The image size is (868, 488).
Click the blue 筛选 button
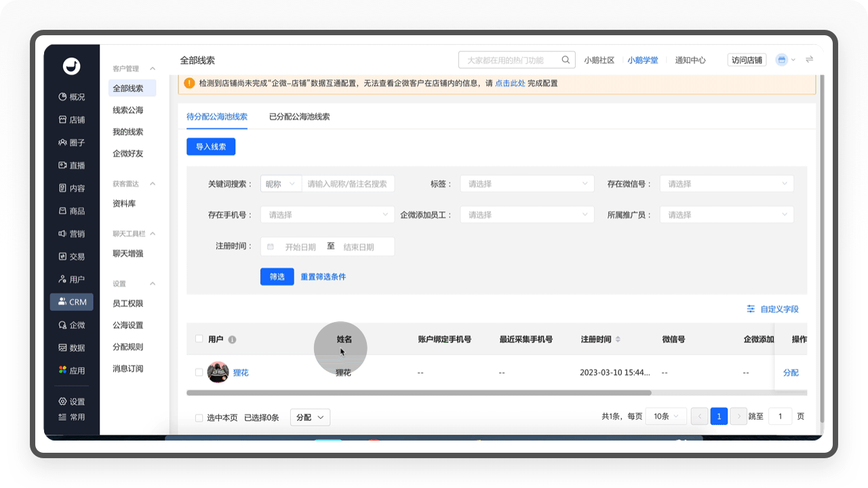[x=277, y=277]
